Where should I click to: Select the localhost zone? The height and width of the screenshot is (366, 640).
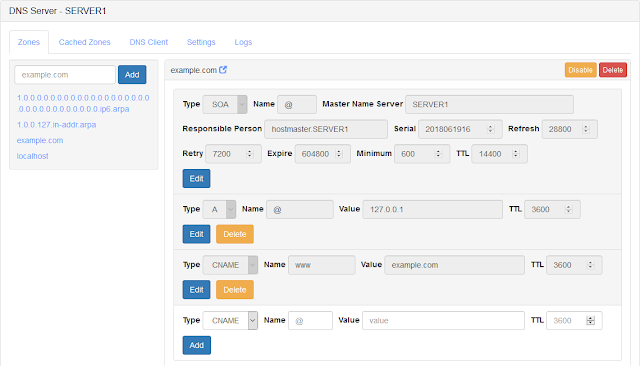tap(33, 156)
